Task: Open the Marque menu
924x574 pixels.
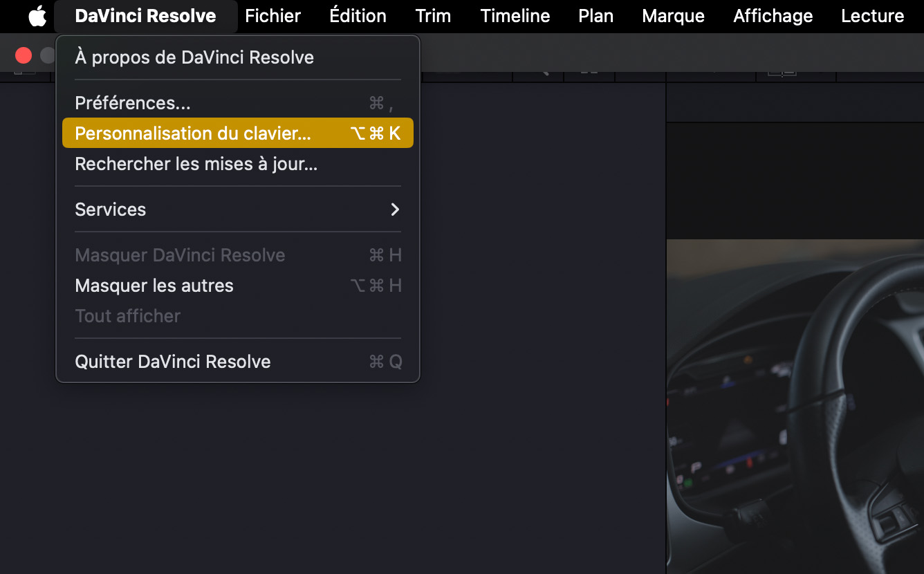Action: [x=673, y=16]
